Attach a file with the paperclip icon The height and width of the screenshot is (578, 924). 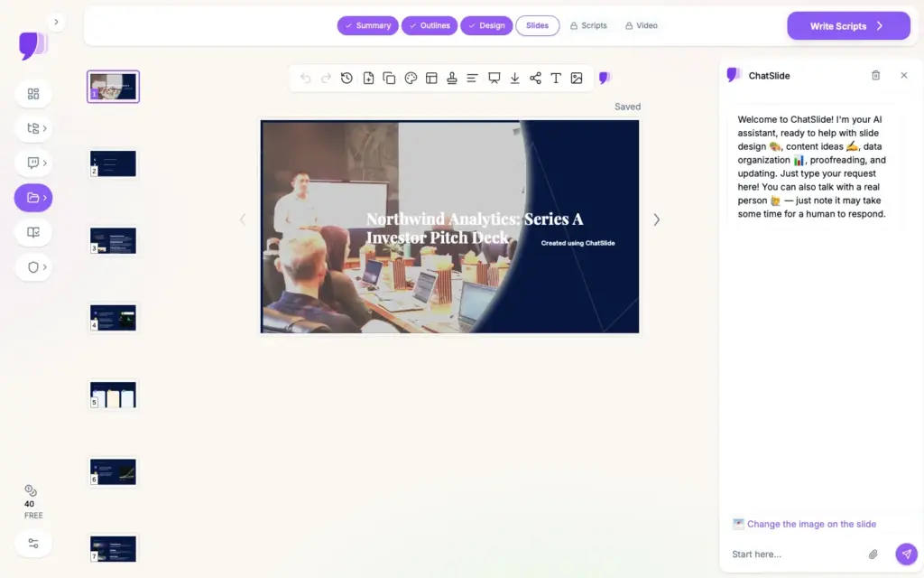coord(873,554)
